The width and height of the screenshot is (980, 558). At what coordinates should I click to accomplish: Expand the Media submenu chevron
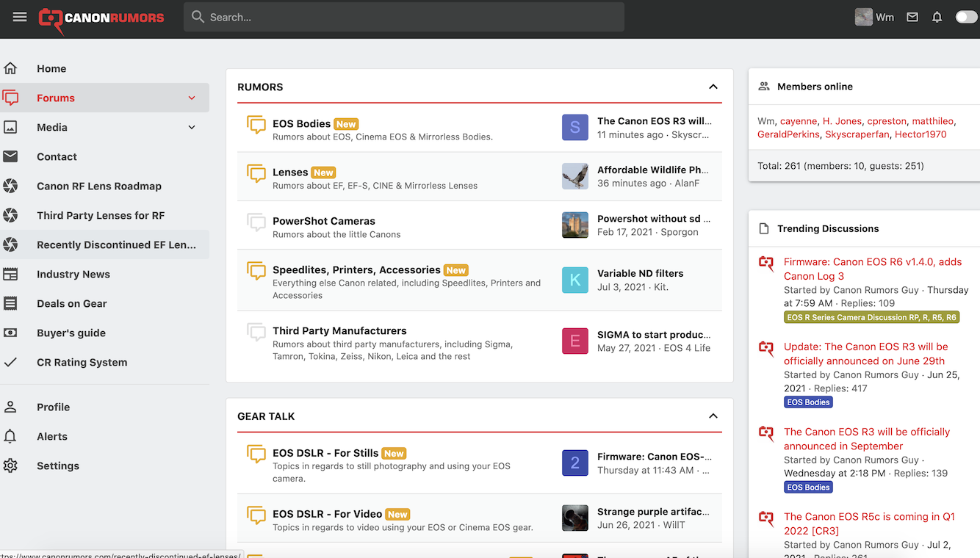[192, 127]
